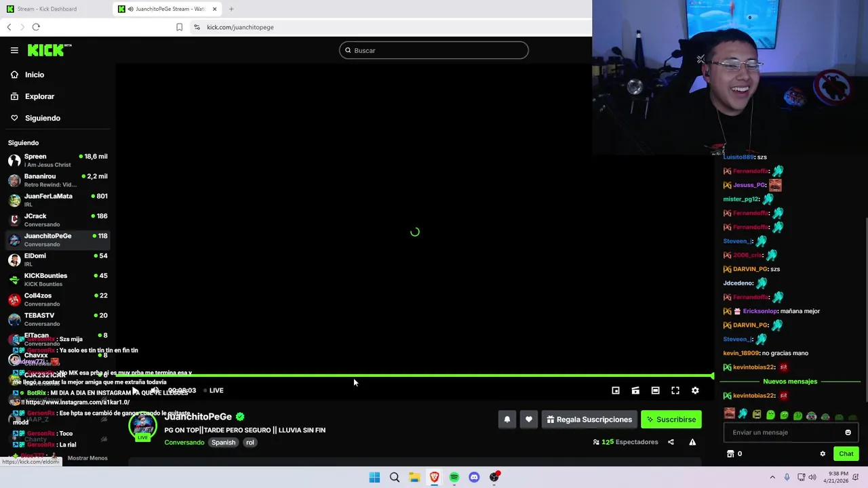Image resolution: width=868 pixels, height=488 pixels.
Task: Open picture-in-picture cast icon
Action: coord(635,390)
